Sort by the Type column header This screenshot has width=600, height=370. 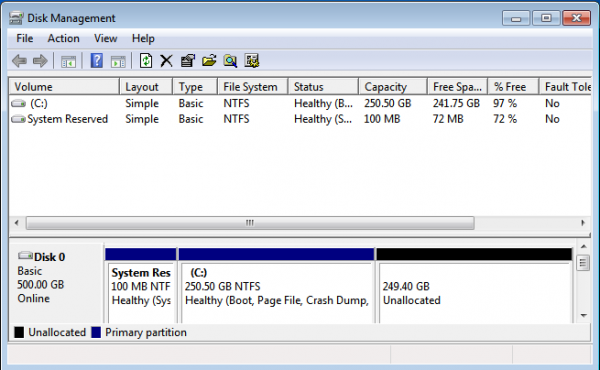click(195, 87)
